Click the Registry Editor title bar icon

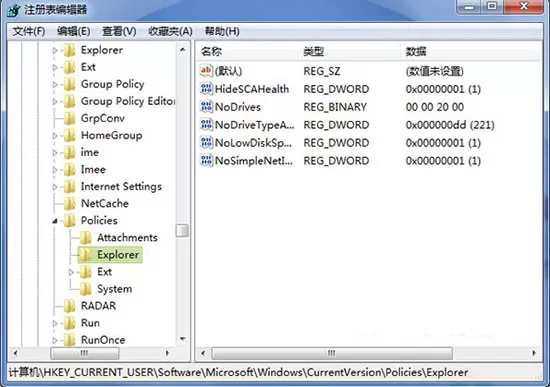[x=14, y=10]
